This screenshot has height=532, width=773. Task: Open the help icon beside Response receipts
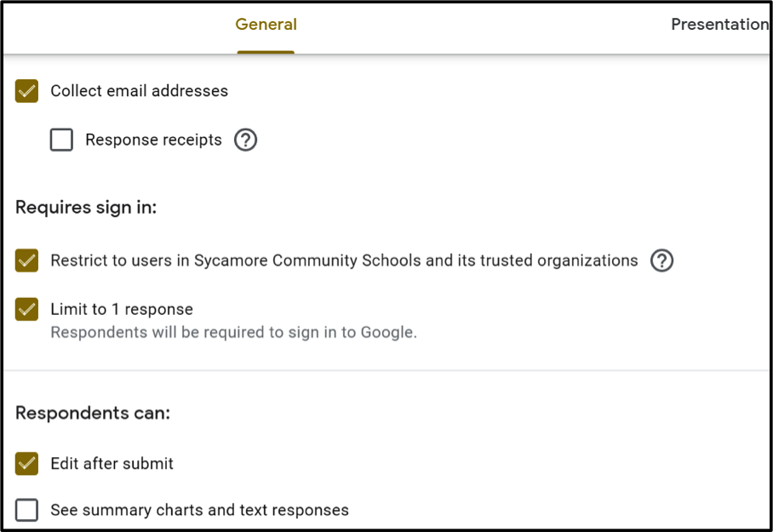245,140
